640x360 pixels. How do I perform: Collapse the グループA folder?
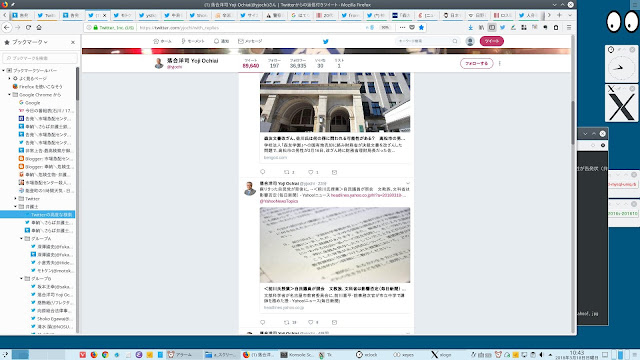[x=22, y=238]
